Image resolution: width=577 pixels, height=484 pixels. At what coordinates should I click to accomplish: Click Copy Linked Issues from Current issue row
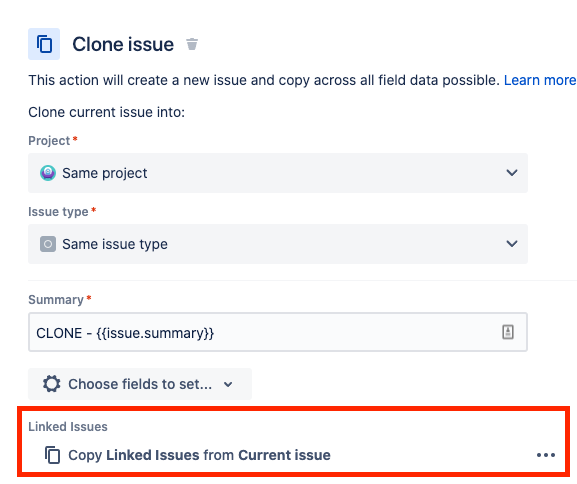293,455
